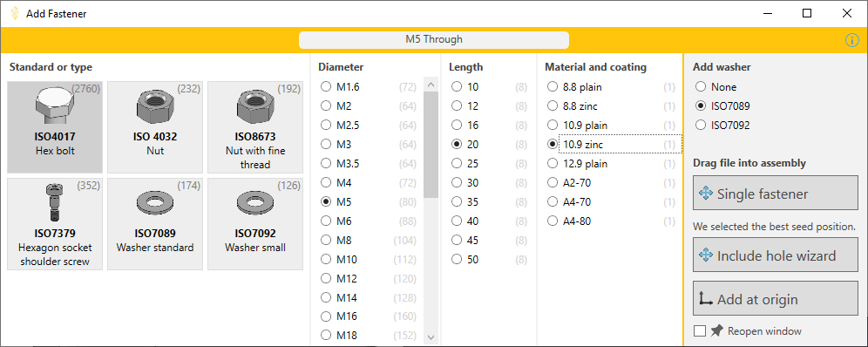Click the diameter list scroll up arrow
Image resolution: width=868 pixels, height=347 pixels.
431,84
